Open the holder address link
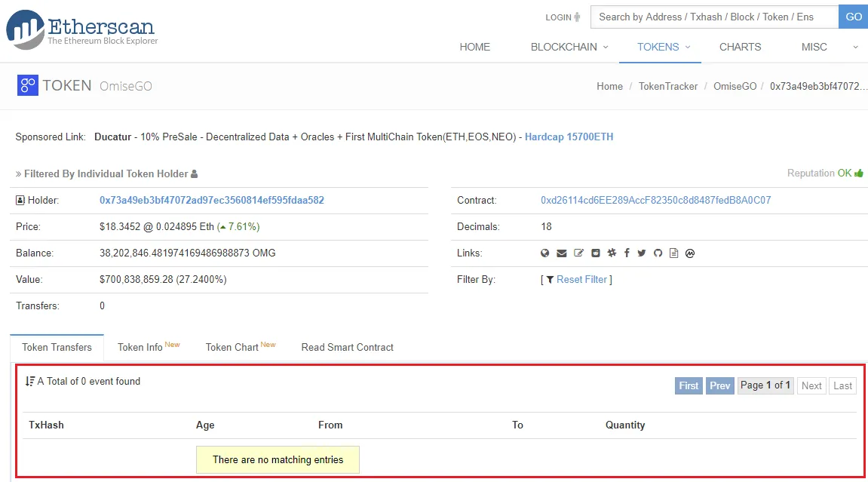The height and width of the screenshot is (482, 868). pyautogui.click(x=211, y=201)
